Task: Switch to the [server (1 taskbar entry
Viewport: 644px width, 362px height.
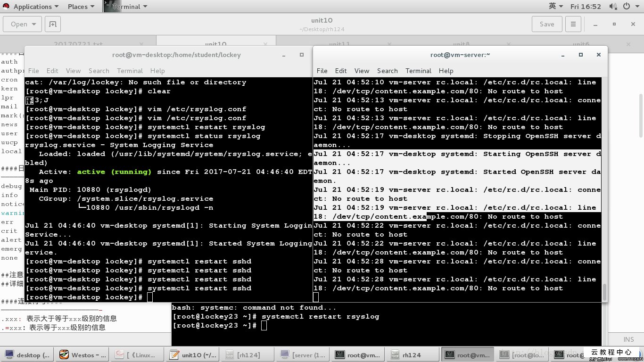Action: point(304,355)
